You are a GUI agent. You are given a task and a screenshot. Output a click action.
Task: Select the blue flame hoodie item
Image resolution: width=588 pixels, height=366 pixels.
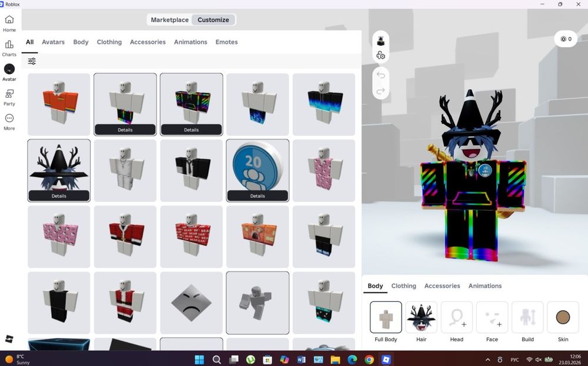(x=323, y=104)
